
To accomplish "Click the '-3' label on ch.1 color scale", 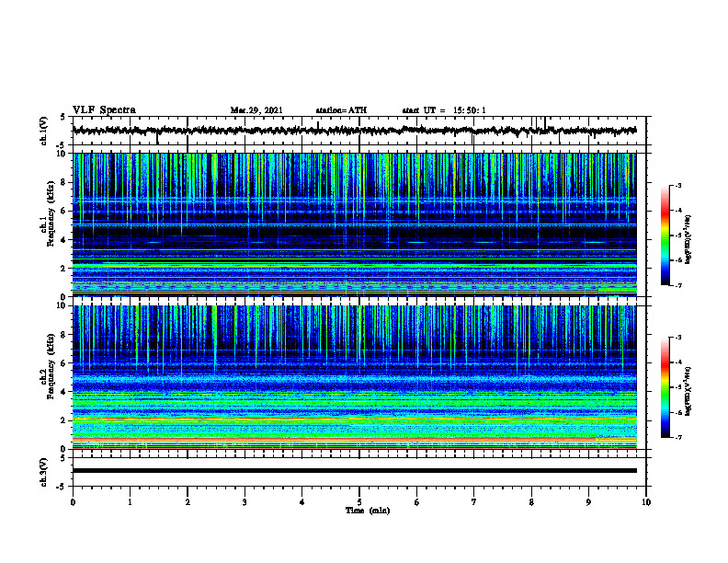I will coord(678,185).
